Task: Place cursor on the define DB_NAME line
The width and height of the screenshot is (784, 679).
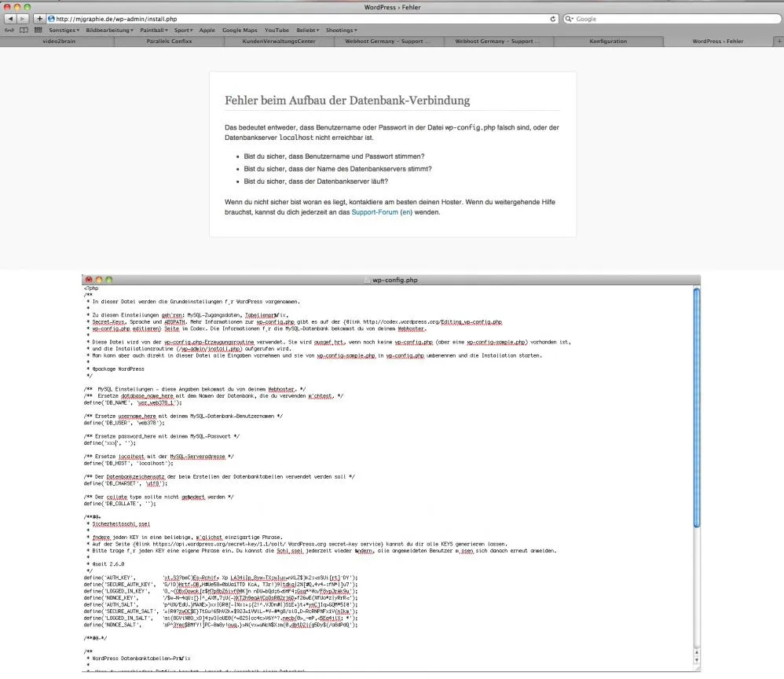Action: [133, 403]
